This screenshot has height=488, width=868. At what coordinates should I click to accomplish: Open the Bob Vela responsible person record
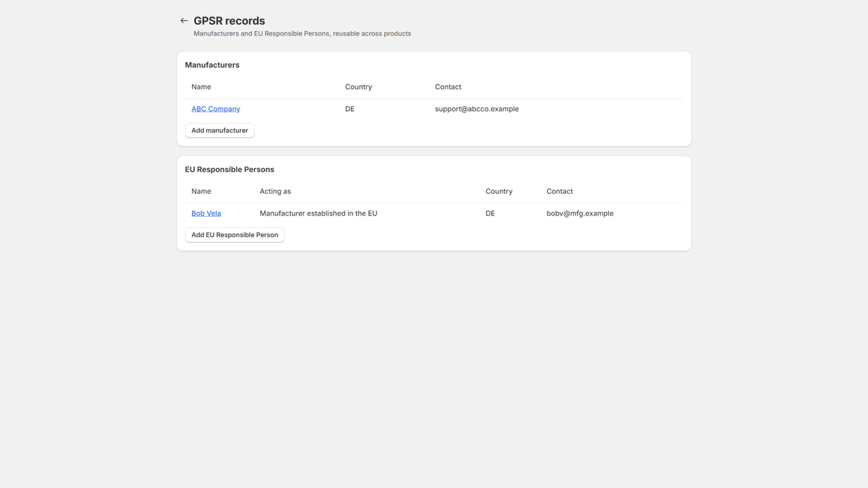206,213
